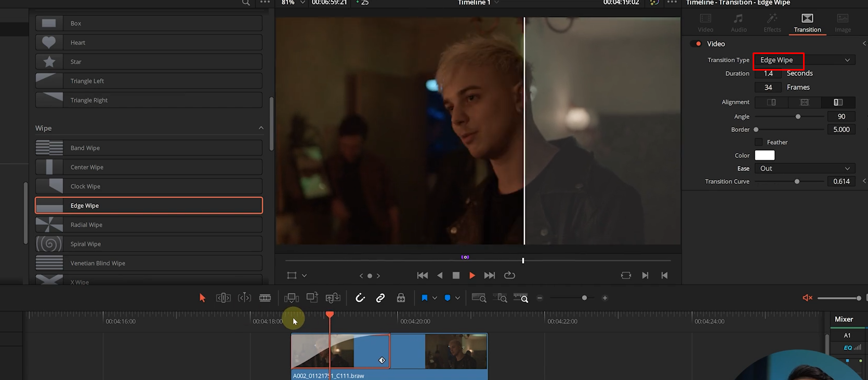The height and width of the screenshot is (380, 868).
Task: Toggle match frame icon in viewer
Action: (626, 276)
